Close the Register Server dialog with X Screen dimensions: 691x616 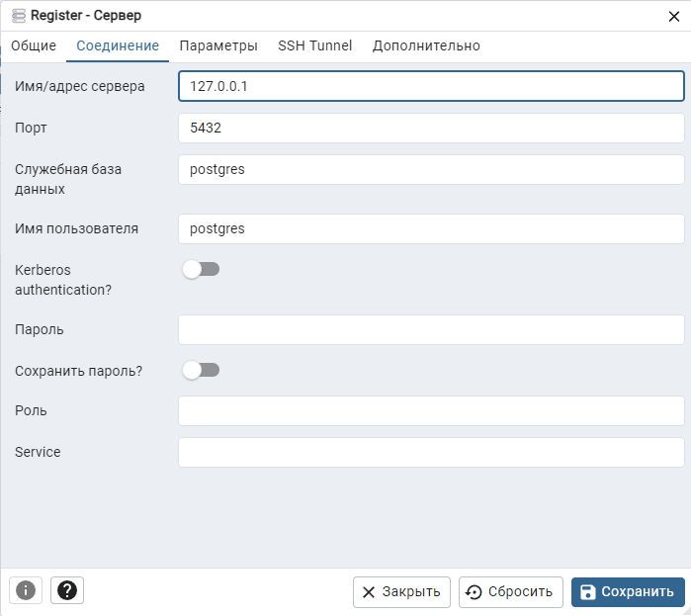click(x=673, y=16)
